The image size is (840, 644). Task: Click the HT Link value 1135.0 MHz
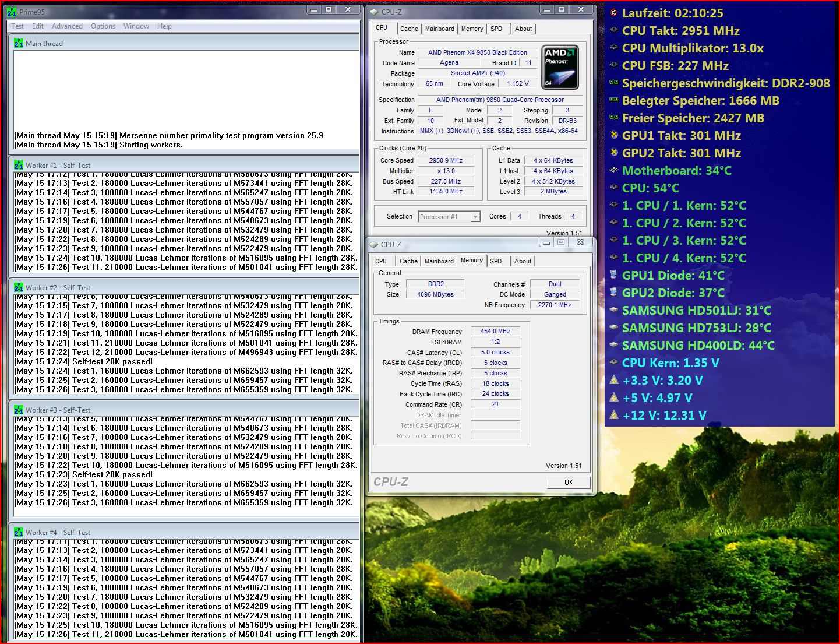coord(446,191)
